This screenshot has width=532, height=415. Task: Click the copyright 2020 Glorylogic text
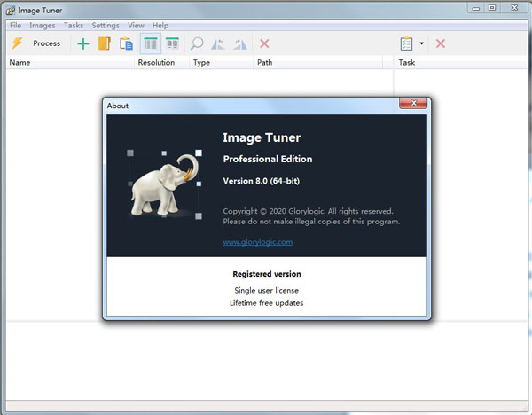tap(308, 211)
